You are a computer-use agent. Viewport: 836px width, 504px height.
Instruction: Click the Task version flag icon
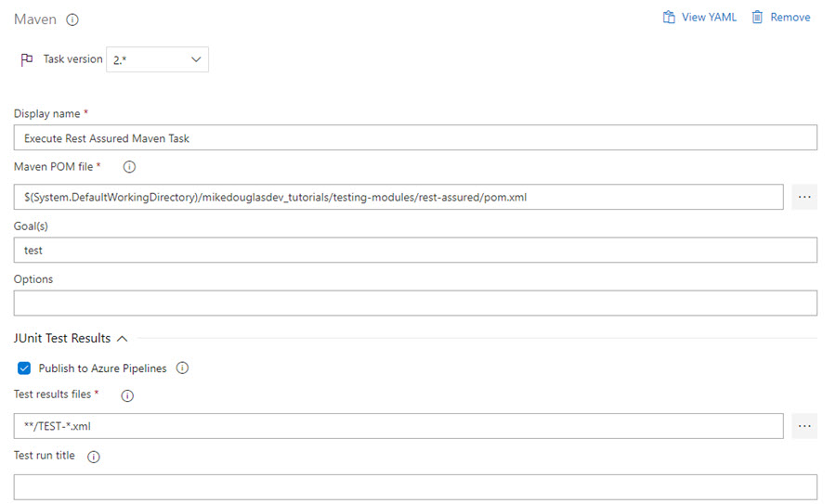(27, 59)
